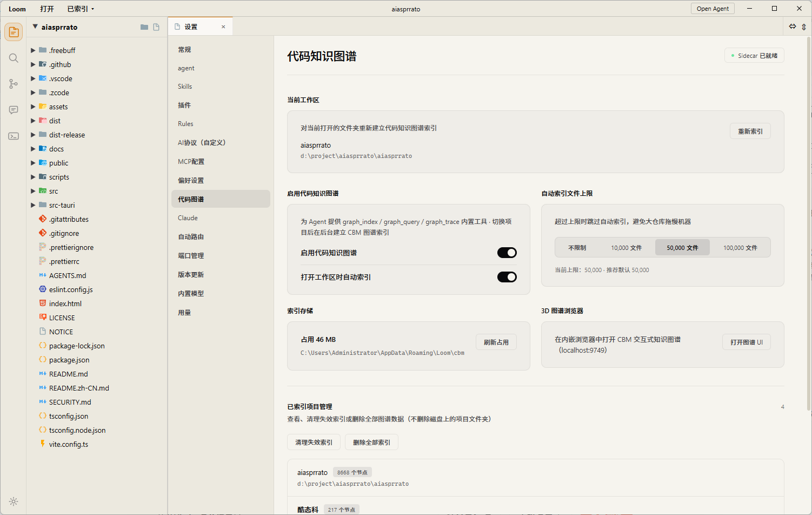Screen dimensions: 812x515
Task: Go to the Skills settings section
Action: pos(221,87)
